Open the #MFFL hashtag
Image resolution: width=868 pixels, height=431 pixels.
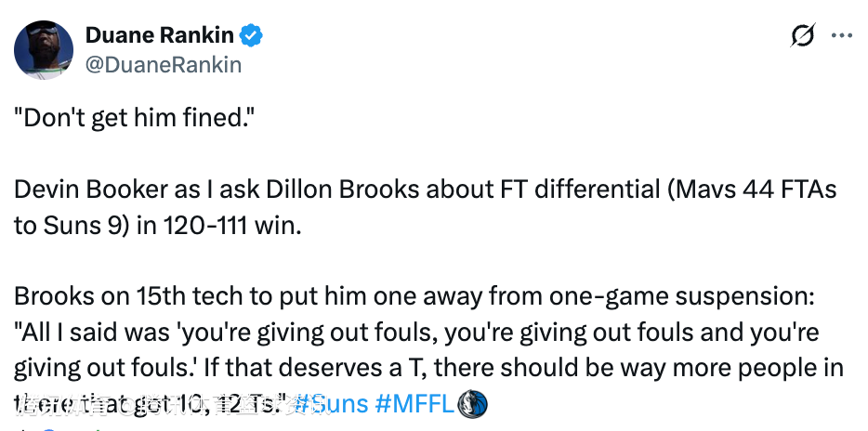tap(413, 404)
